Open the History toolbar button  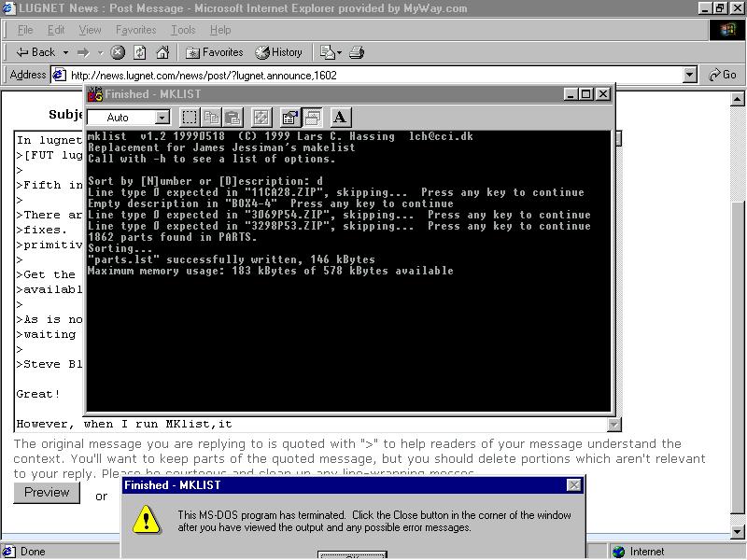point(278,52)
